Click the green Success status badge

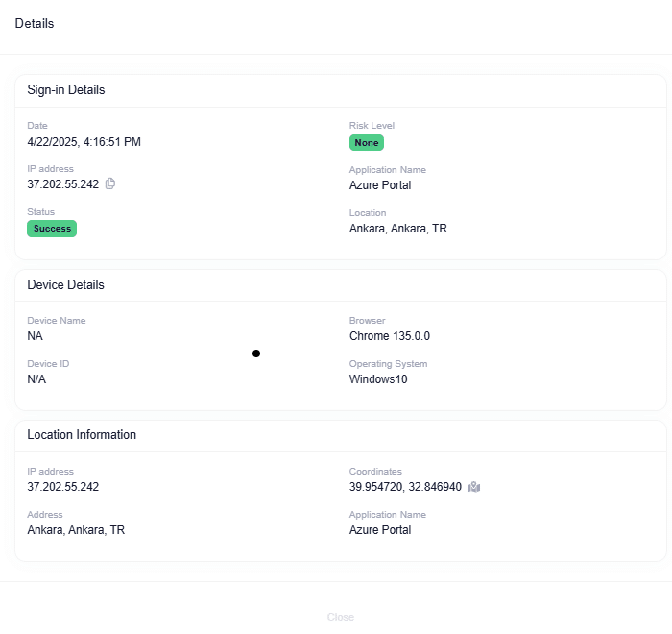pos(52,229)
